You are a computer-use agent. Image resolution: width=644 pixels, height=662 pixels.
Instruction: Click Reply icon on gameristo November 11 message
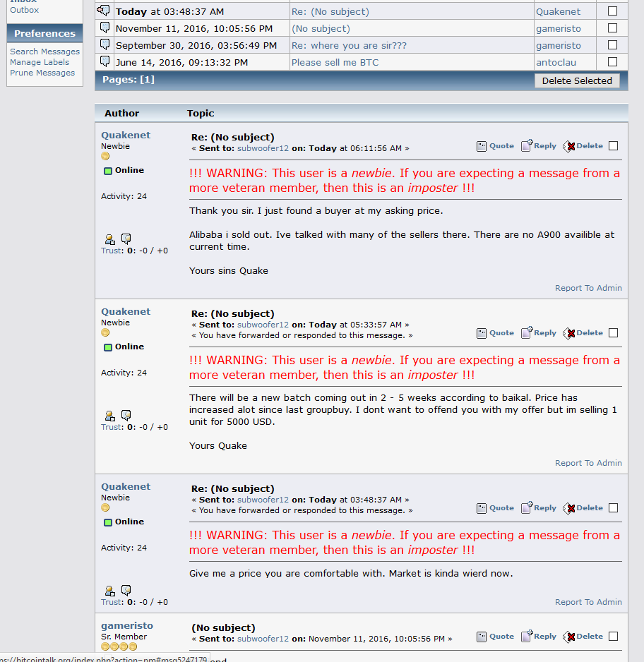[527, 637]
